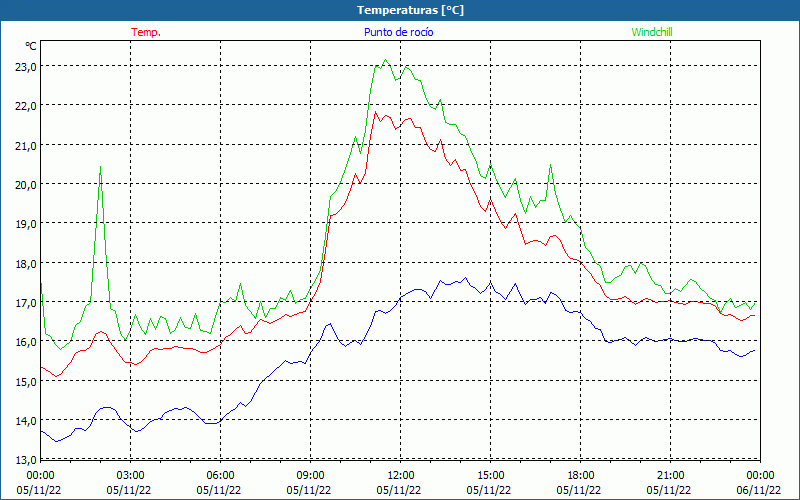Click the 17,0 value on the Y axis
The image size is (800, 500).
point(26,303)
